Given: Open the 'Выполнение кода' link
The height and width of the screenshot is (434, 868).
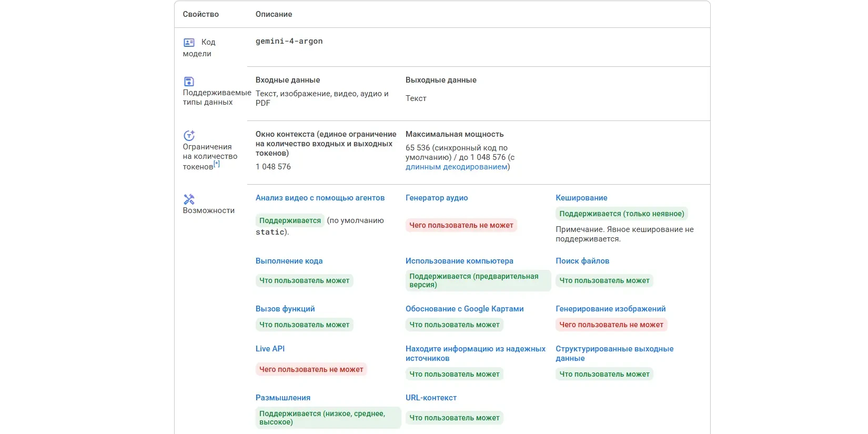Looking at the screenshot, I should pyautogui.click(x=289, y=261).
